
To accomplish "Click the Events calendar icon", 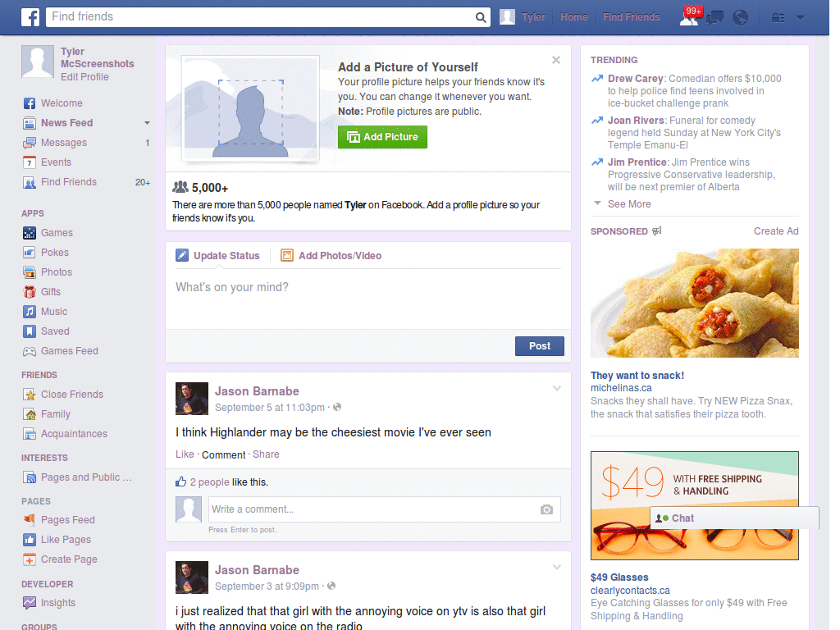I will (x=30, y=162).
